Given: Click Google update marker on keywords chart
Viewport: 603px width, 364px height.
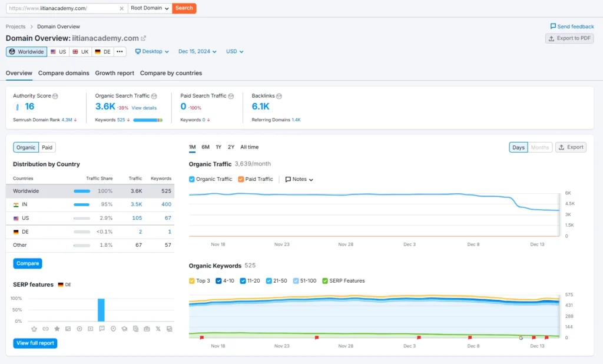Looking at the screenshot, I should 521,338.
